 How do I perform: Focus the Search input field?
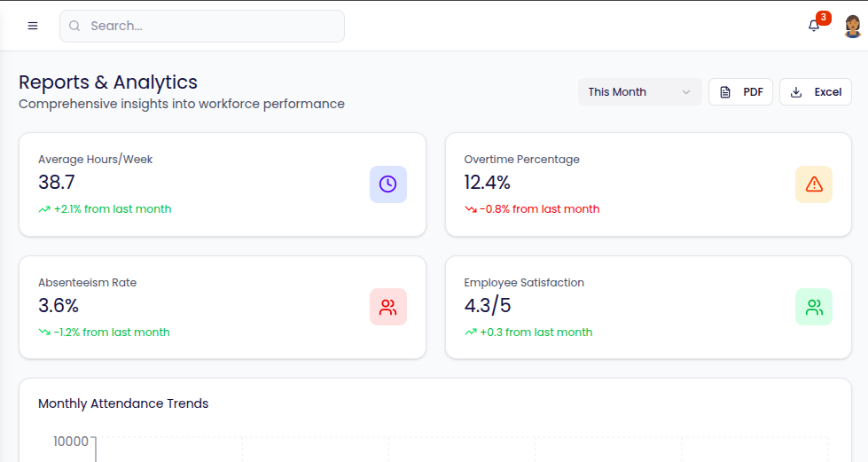click(x=213, y=27)
